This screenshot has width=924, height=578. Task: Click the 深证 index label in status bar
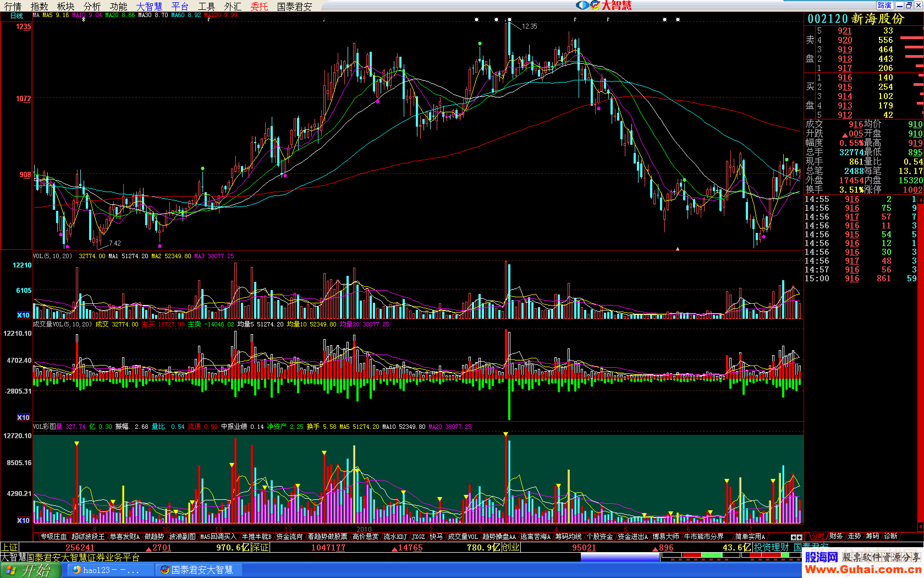[260, 548]
